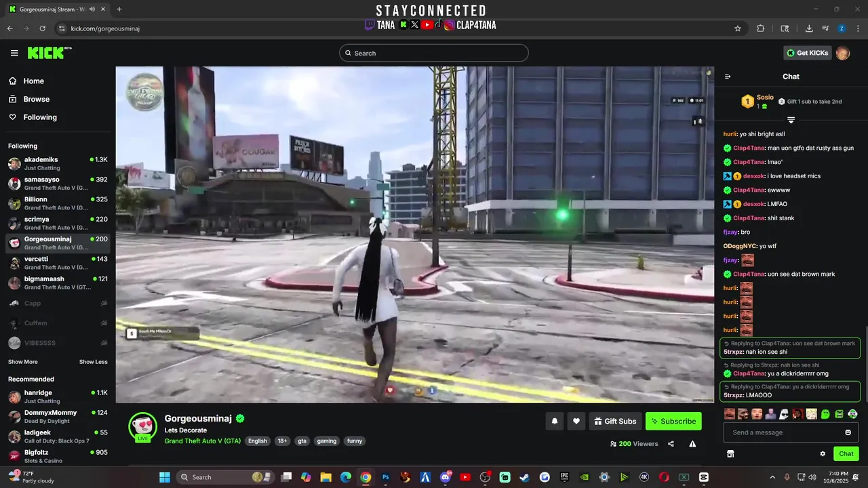
Task: Click the funny tag
Action: [355, 441]
